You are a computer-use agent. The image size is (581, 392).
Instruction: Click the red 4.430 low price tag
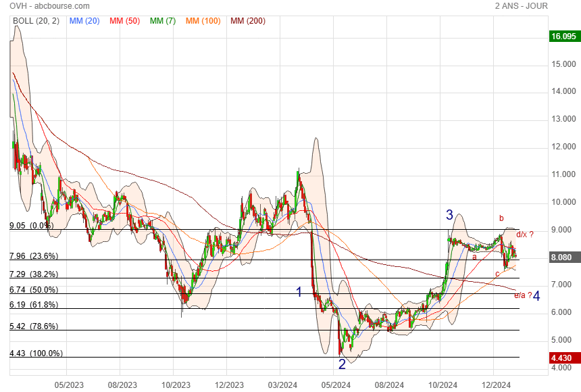click(x=563, y=358)
